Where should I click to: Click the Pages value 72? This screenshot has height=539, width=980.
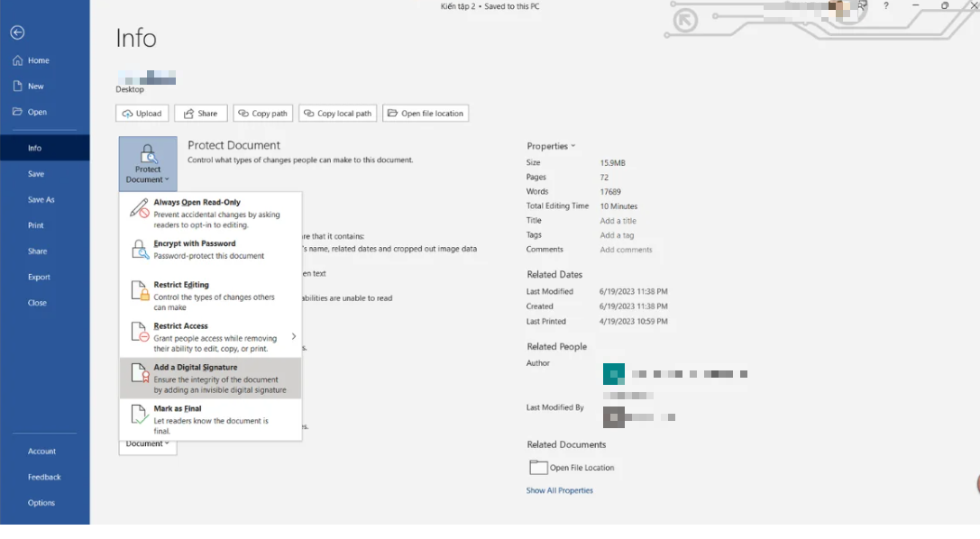pos(604,178)
